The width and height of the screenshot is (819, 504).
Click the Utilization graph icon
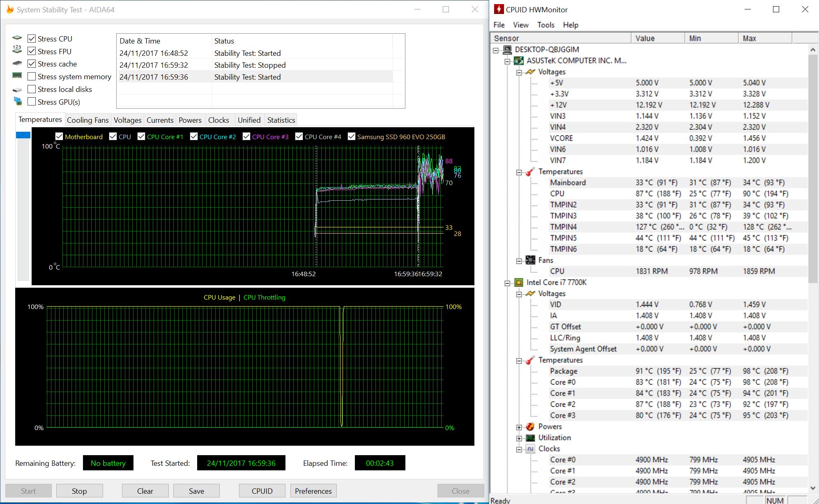coord(531,438)
